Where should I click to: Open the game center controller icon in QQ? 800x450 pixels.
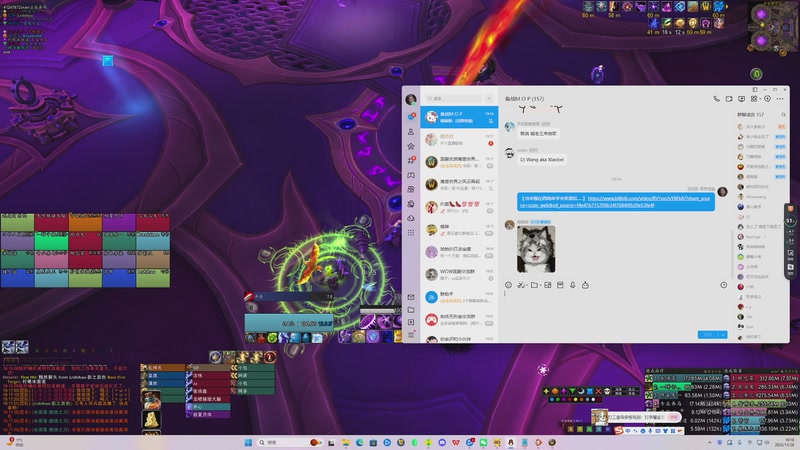coord(411,175)
